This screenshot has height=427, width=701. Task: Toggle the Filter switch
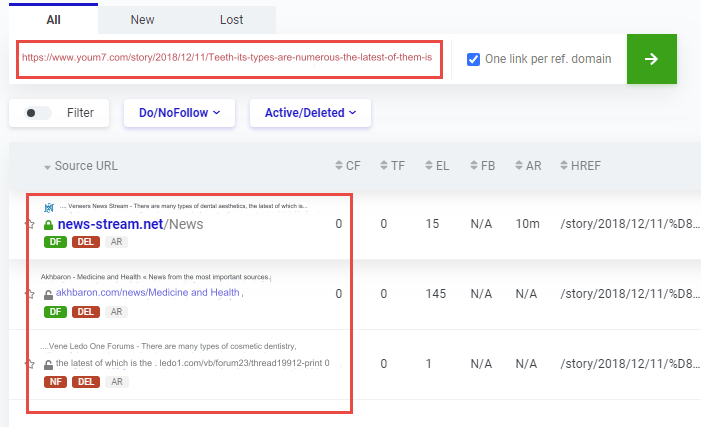(x=38, y=113)
